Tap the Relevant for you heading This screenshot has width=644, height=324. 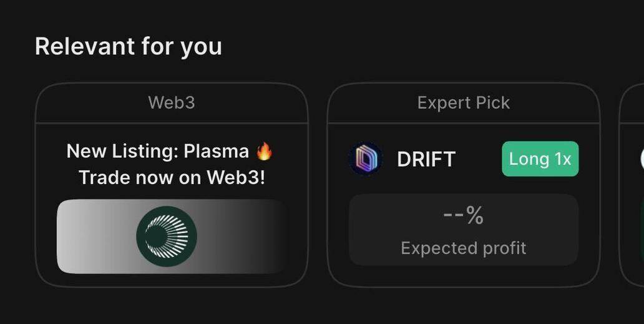coord(129,47)
